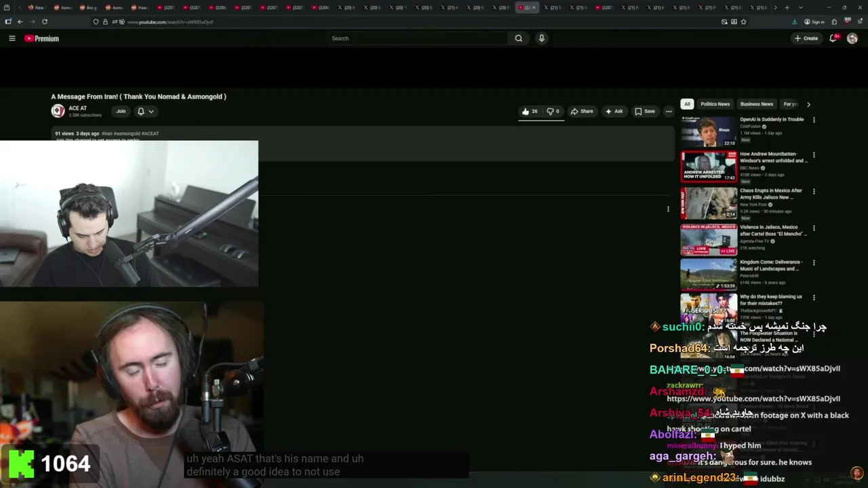Click the YouTube search input field

[417, 39]
